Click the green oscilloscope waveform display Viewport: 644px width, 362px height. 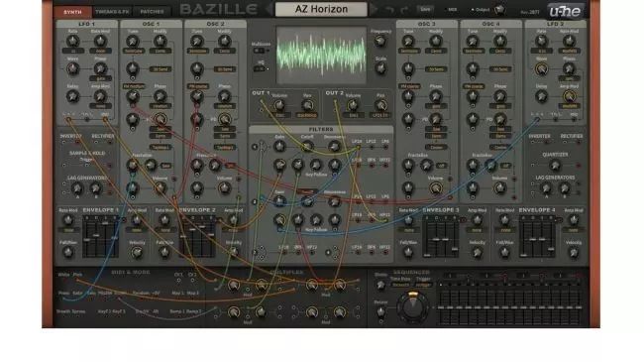[x=321, y=55]
